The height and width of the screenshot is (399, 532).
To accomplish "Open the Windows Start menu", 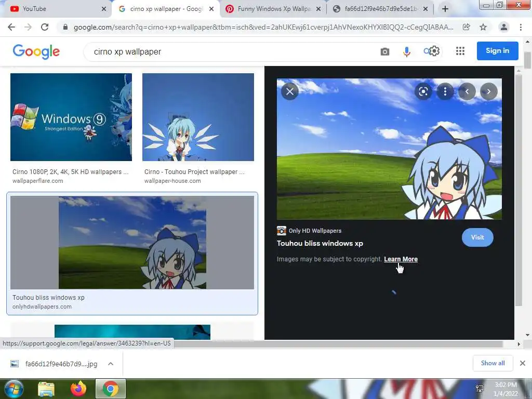I will (x=13, y=389).
